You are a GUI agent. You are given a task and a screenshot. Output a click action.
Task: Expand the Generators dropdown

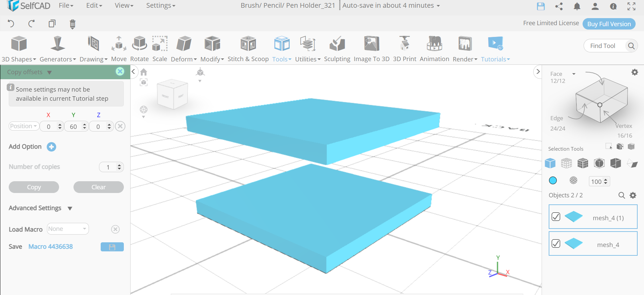(x=58, y=49)
